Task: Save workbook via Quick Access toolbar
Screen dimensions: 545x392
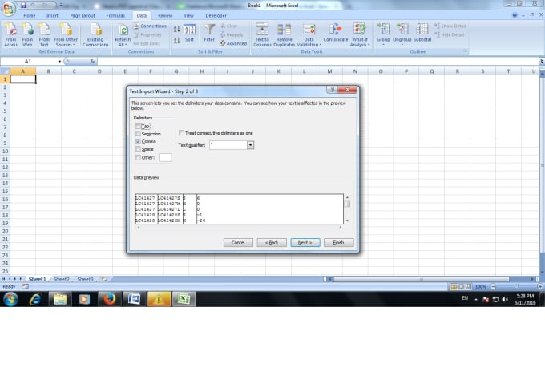Action: (23, 6)
